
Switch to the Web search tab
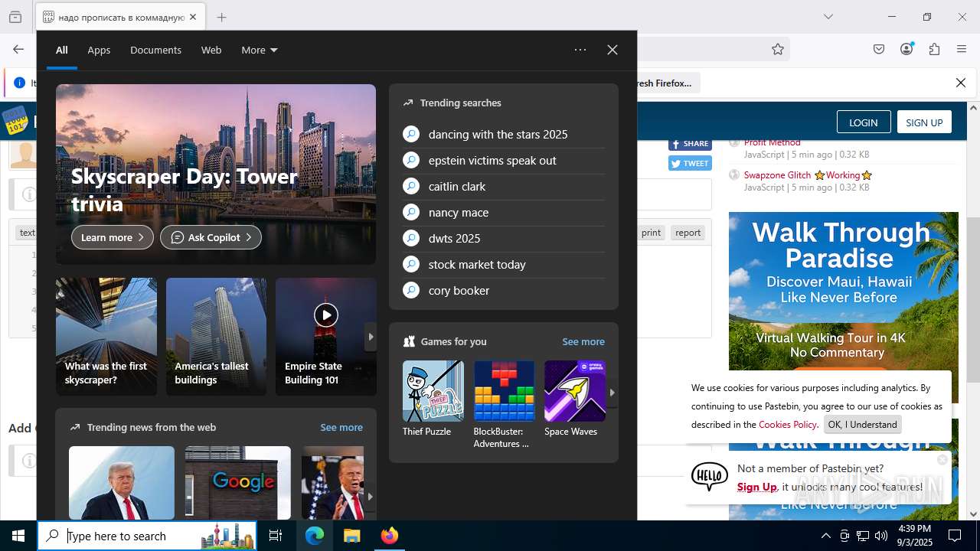coord(211,50)
